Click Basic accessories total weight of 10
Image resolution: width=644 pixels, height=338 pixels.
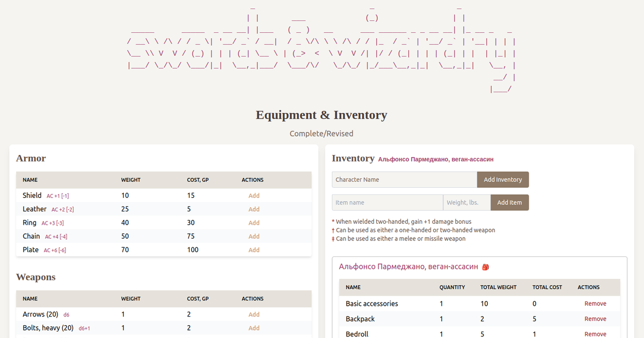[484, 304]
